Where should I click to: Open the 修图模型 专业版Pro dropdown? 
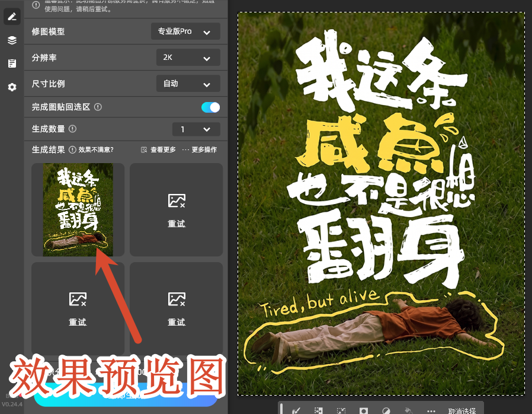(185, 31)
